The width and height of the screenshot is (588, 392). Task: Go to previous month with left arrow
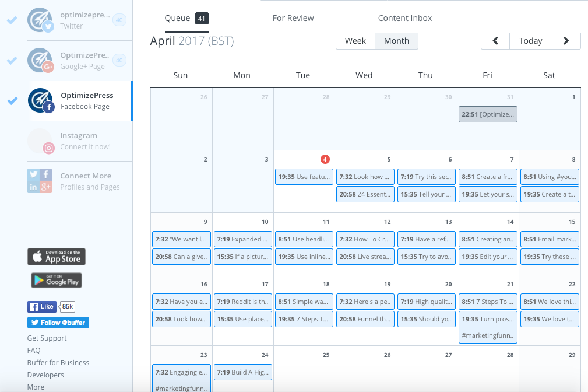pyautogui.click(x=495, y=41)
